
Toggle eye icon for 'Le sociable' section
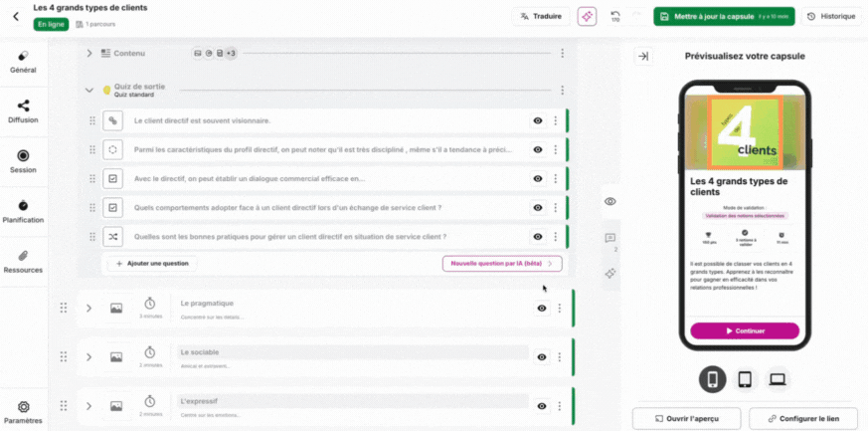coord(542,356)
